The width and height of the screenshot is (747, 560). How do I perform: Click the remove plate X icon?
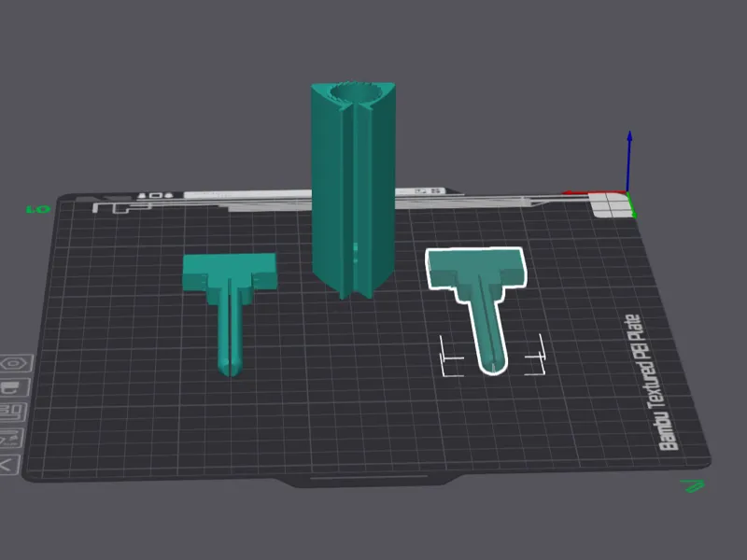click(x=9, y=464)
